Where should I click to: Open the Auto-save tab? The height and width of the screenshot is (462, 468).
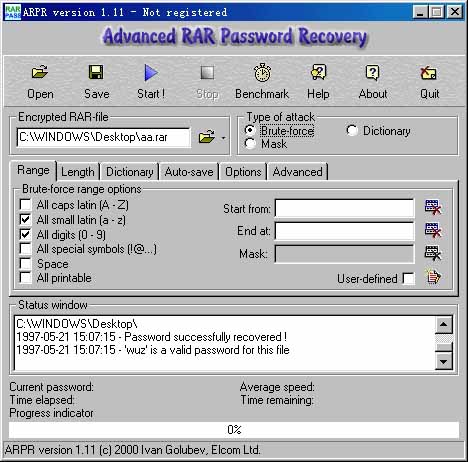pos(189,172)
